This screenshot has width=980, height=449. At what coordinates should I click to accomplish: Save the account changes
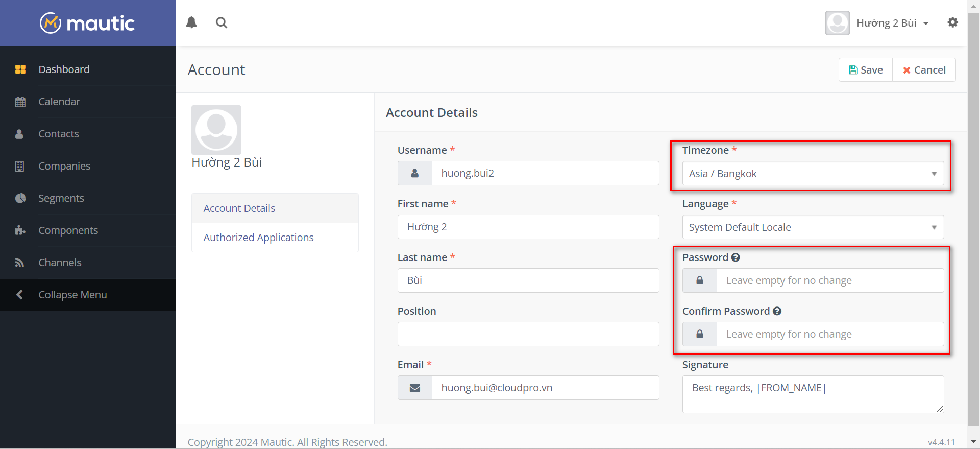866,70
